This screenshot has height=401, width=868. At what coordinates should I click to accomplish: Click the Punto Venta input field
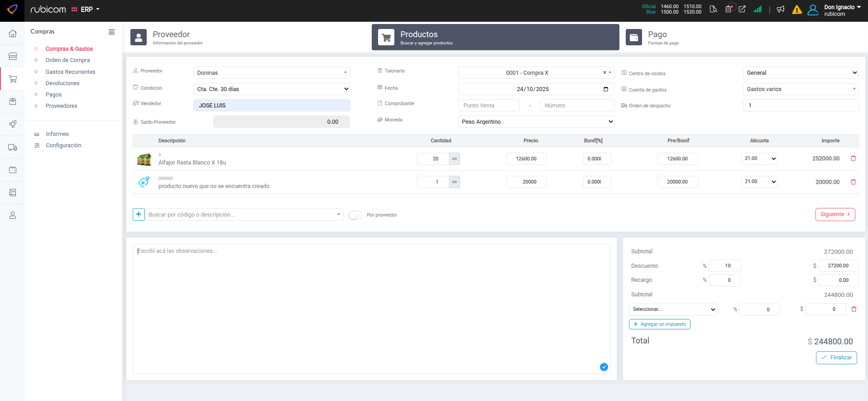click(x=489, y=106)
